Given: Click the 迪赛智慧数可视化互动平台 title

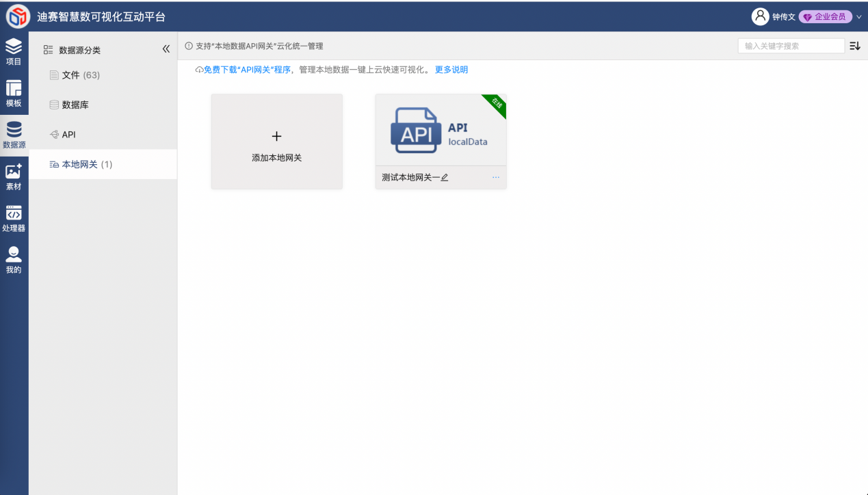Looking at the screenshot, I should click(101, 16).
